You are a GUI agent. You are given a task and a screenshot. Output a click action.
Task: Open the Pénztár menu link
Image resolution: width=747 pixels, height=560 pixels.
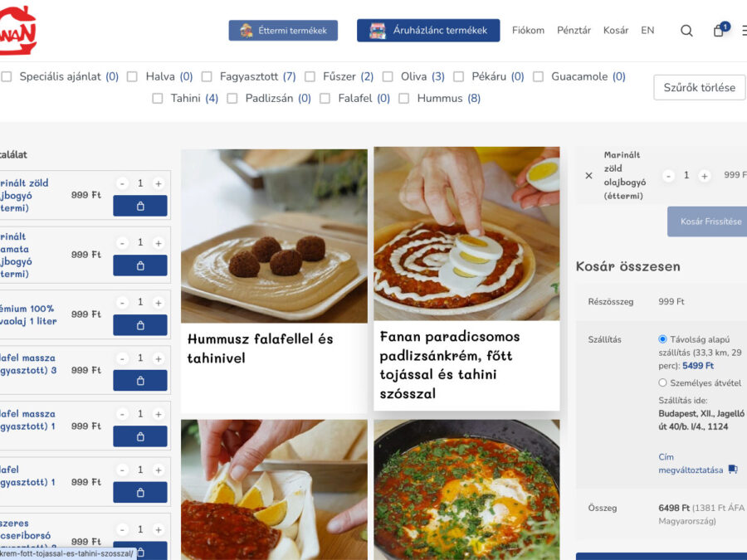574,31
